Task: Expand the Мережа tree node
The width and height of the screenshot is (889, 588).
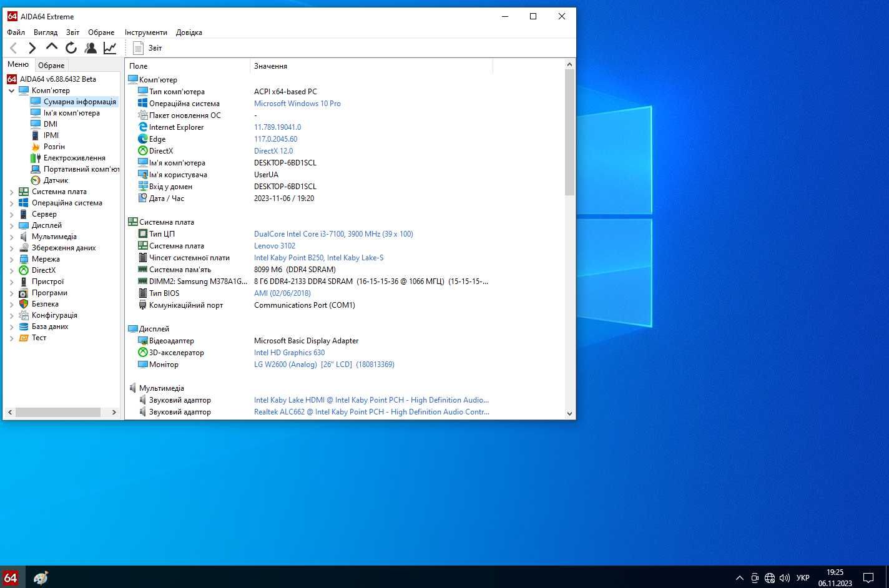Action: [x=11, y=260]
